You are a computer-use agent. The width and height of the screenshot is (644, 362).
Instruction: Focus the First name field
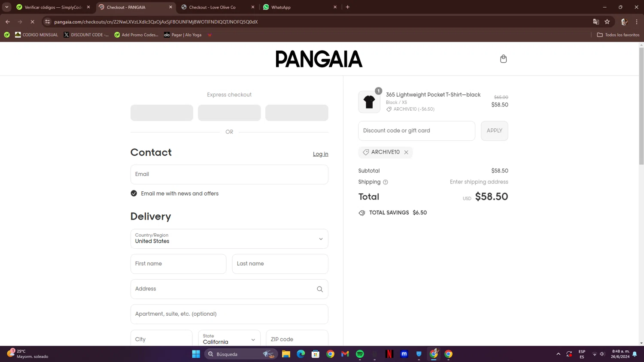[178, 264]
